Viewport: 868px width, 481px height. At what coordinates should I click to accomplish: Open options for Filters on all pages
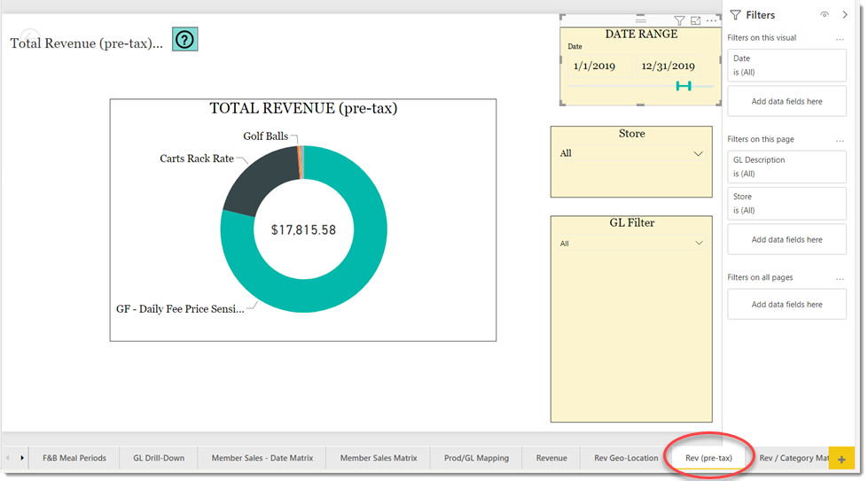[x=840, y=279]
